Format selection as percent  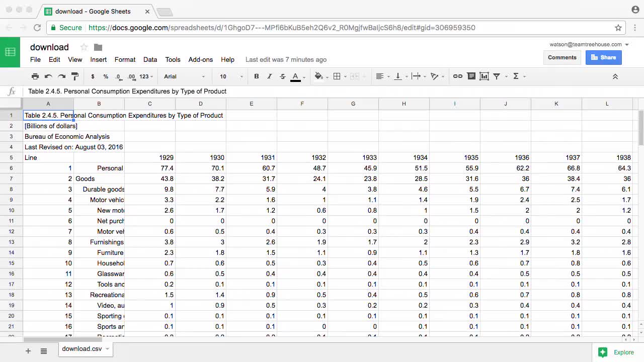tap(106, 76)
